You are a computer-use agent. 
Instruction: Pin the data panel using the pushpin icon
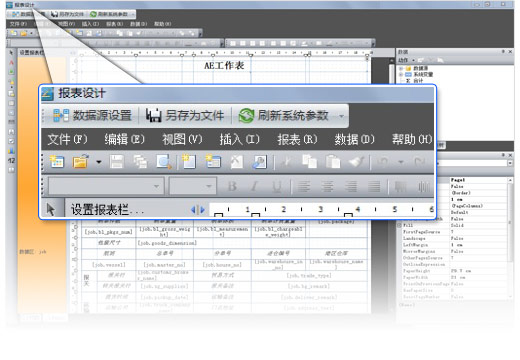click(x=503, y=51)
